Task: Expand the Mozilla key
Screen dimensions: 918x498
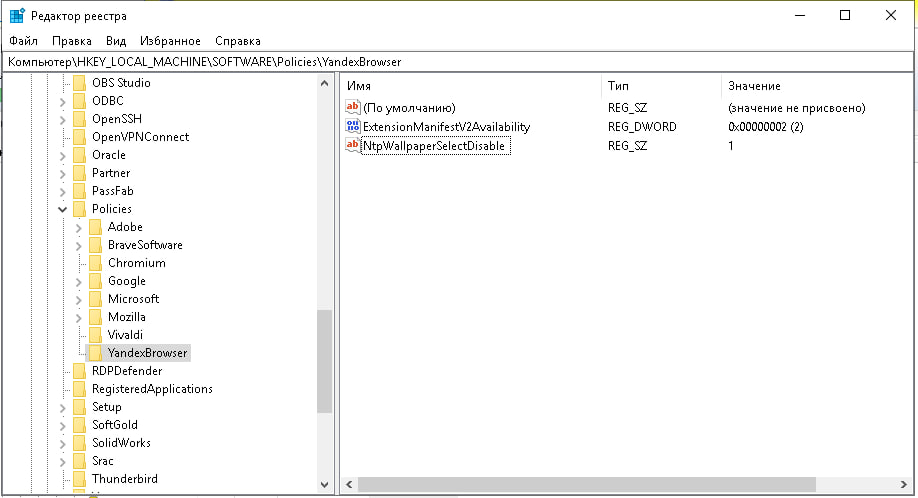Action: (78, 318)
